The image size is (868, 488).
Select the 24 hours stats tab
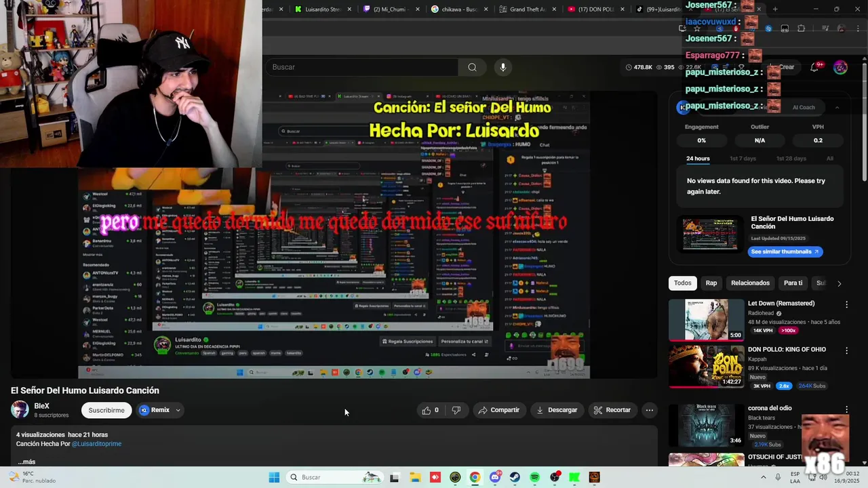(x=698, y=159)
